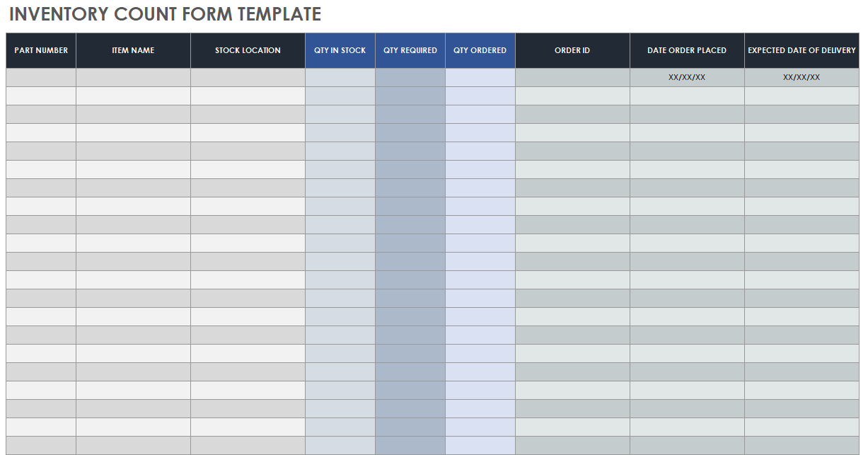Click Expected Date of Delivery header
The height and width of the screenshot is (455, 868).
click(802, 50)
